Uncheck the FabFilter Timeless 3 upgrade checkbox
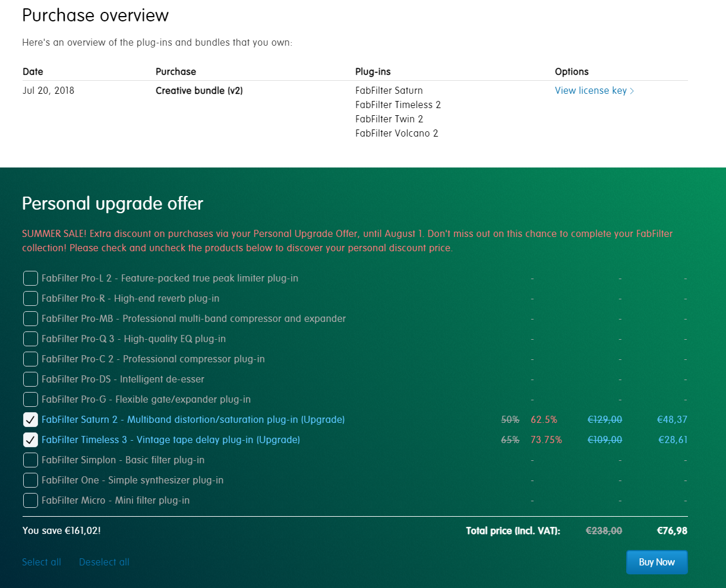The width and height of the screenshot is (726, 588). pyautogui.click(x=30, y=440)
